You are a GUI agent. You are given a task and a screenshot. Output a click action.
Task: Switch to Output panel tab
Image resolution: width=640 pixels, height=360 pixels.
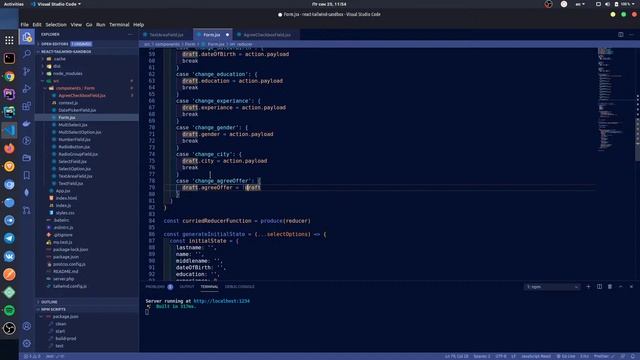tap(187, 287)
